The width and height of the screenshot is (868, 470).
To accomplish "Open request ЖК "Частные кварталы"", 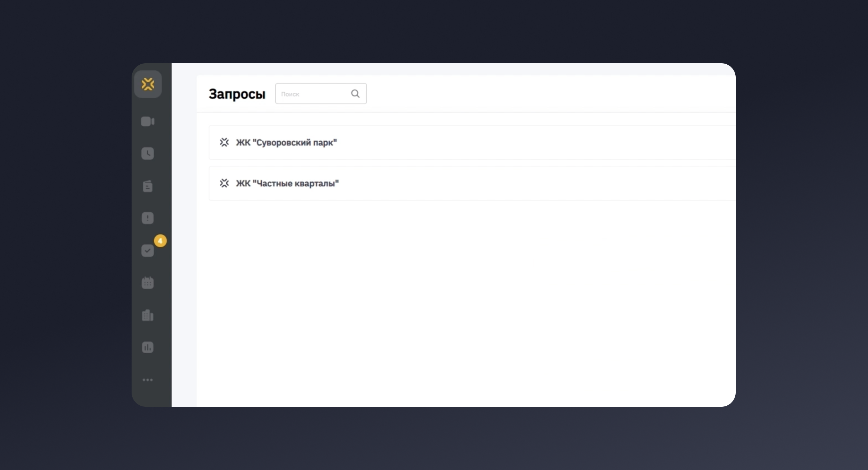I will pos(287,183).
